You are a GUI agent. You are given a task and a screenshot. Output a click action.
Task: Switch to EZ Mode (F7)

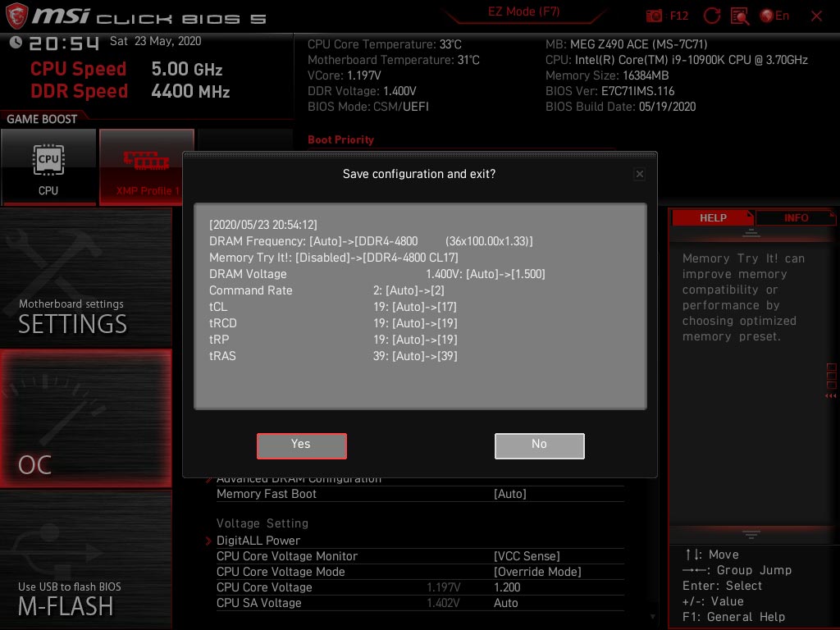pyautogui.click(x=523, y=11)
